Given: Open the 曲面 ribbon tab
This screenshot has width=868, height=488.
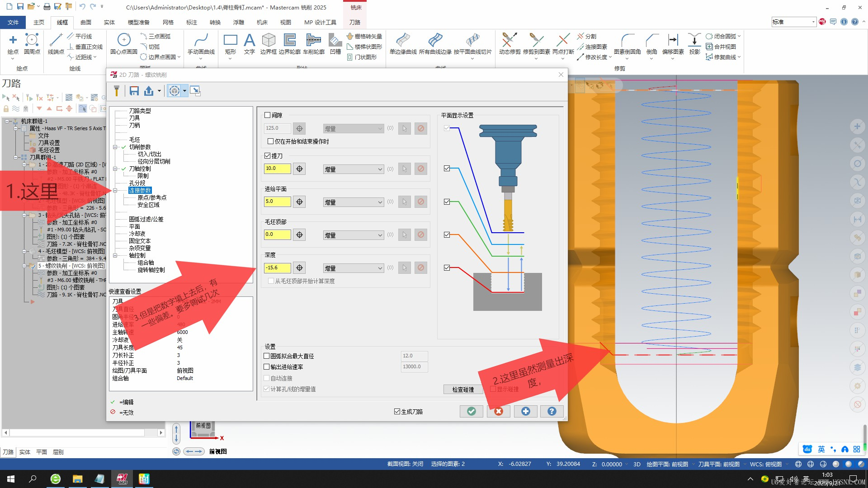Looking at the screenshot, I should (85, 22).
